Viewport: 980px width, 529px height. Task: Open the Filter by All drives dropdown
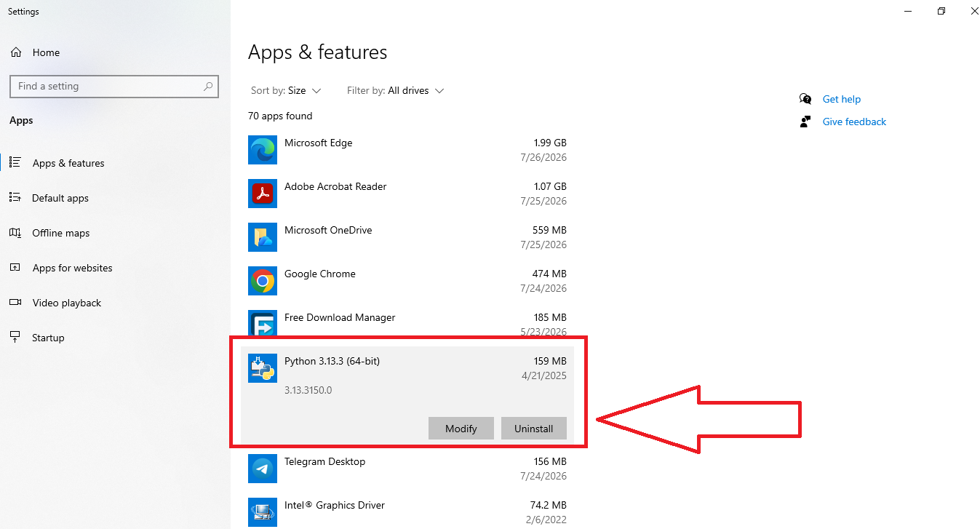tap(396, 90)
